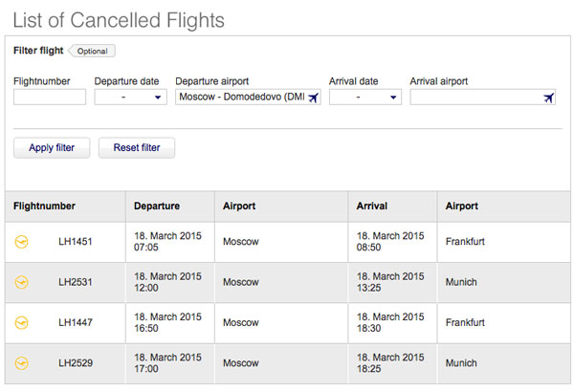Screen dimensions: 574x392
Task: Click the airplane icon in Arrival airport field
Action: [x=548, y=98]
